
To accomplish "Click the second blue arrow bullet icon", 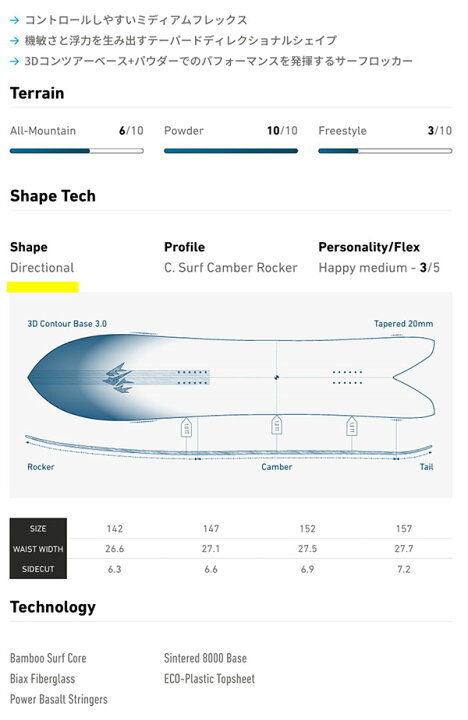I will tap(15, 41).
